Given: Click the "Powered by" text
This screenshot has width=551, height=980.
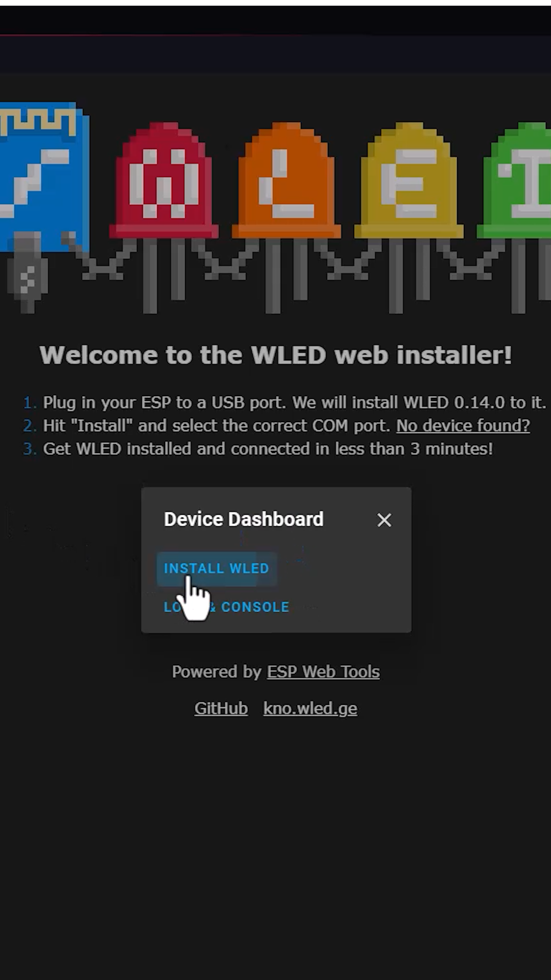Looking at the screenshot, I should 217,672.
